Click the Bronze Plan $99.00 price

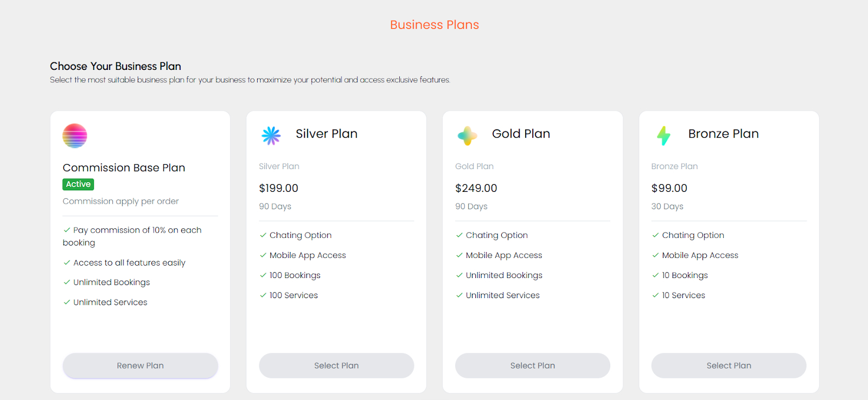coord(669,188)
